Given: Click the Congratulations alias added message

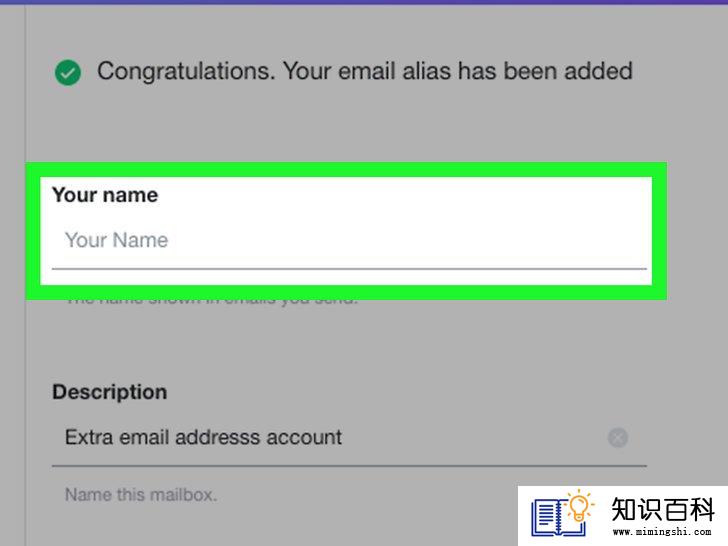Looking at the screenshot, I should tap(364, 72).
